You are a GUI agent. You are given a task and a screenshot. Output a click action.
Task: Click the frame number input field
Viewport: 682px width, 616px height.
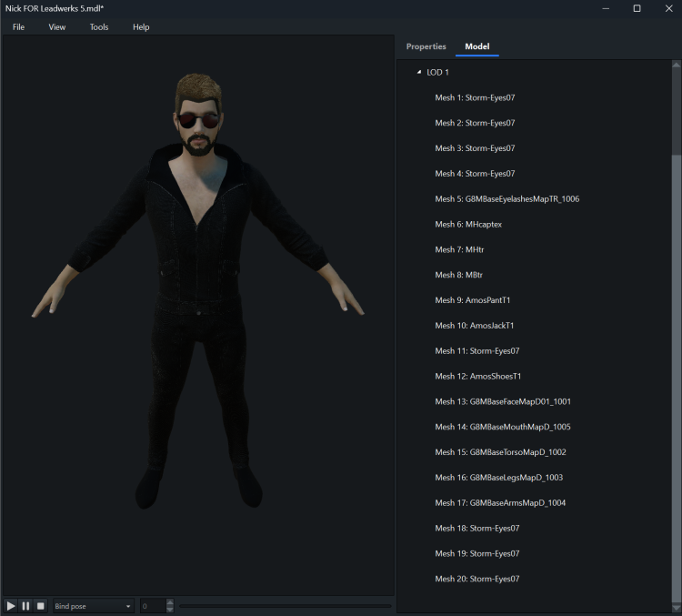(x=152, y=606)
